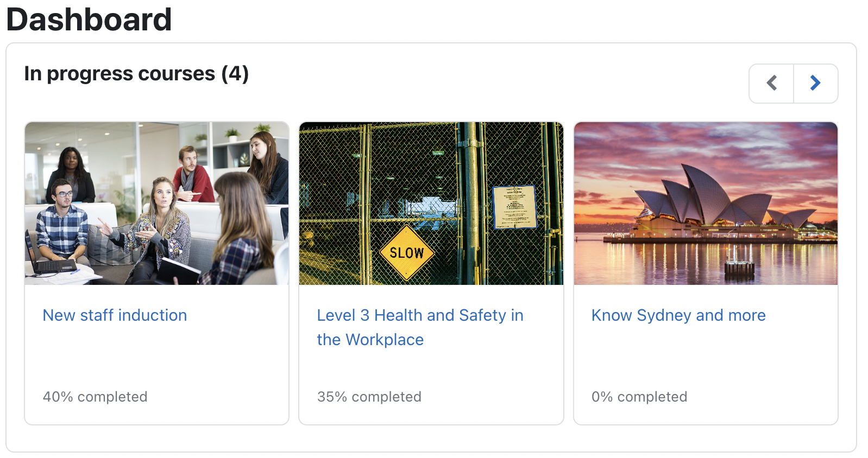
Task: Click the empty space below Health and Safety title
Action: [431, 369]
